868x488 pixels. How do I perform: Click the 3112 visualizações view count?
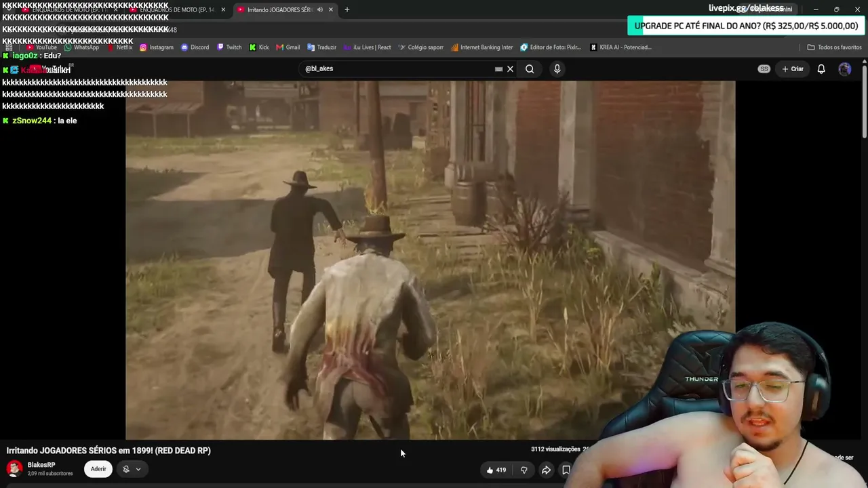555,449
